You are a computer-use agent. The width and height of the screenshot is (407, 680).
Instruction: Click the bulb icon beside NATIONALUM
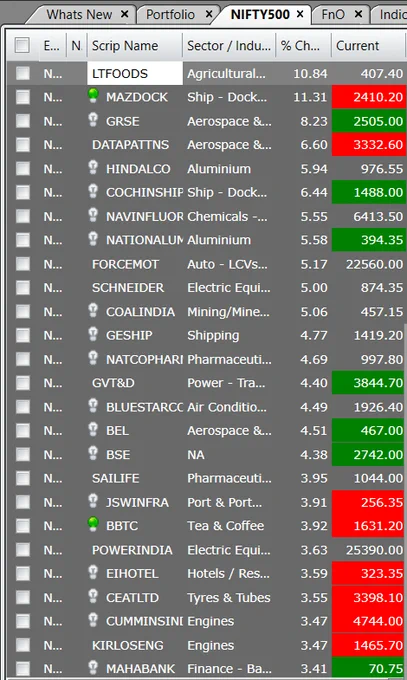93,238
